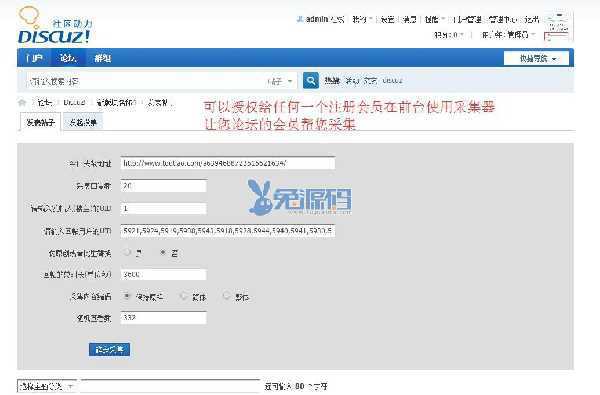Expand the 积分 dropdown under the top links
Screen dimensions: 600x395
coord(448,35)
